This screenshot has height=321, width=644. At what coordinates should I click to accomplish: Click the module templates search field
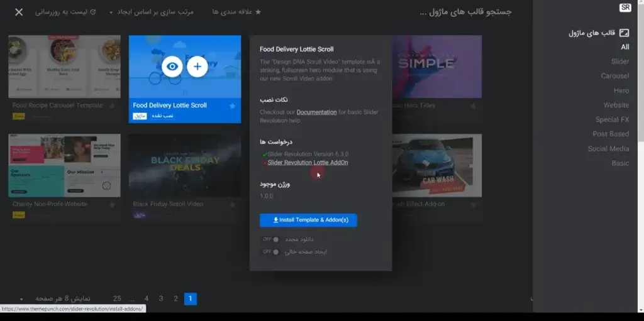click(465, 12)
